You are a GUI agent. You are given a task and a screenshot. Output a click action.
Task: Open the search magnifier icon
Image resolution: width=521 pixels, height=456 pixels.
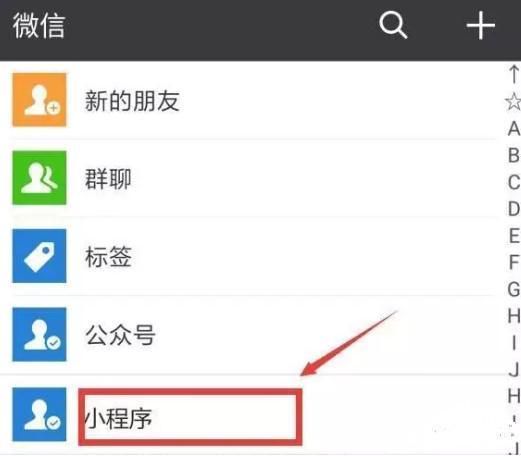pyautogui.click(x=393, y=25)
